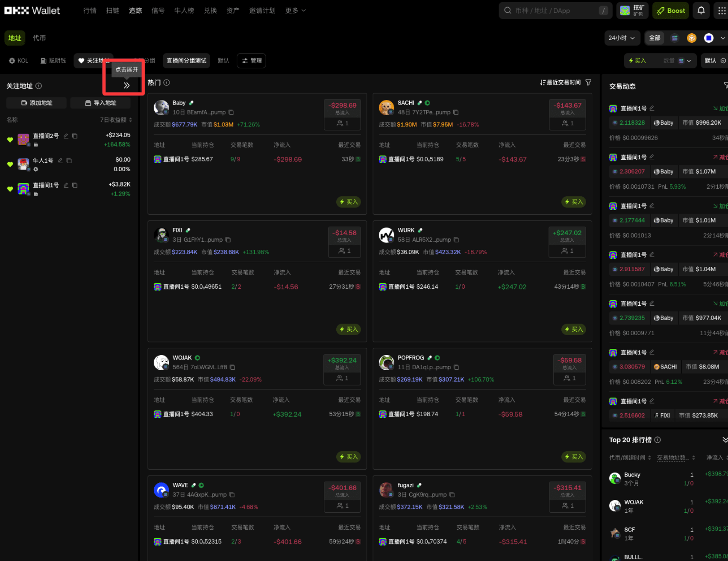Image resolution: width=728 pixels, height=561 pixels.
Task: Copy the FIXI token contract address
Action: 228,240
